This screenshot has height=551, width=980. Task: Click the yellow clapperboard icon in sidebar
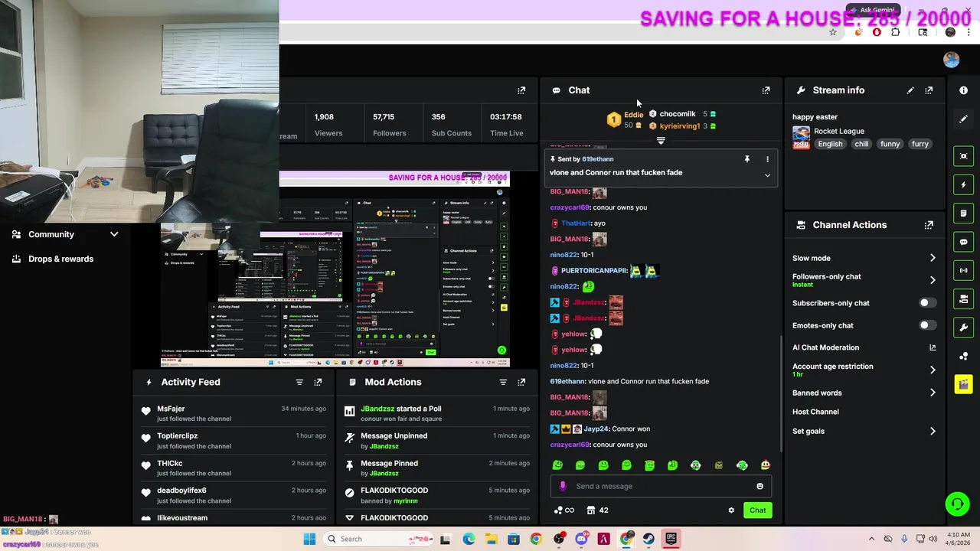coord(963,384)
